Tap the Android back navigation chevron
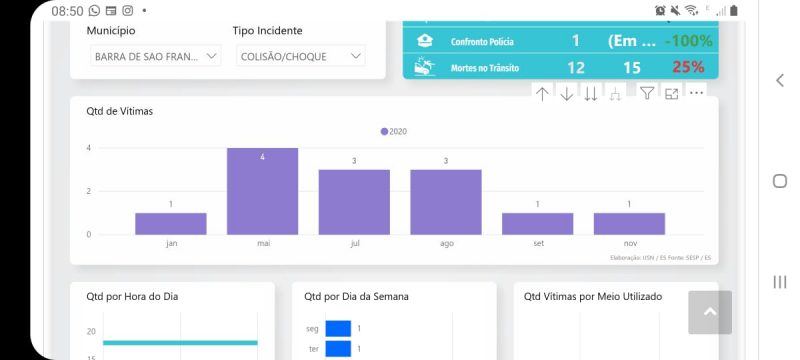The height and width of the screenshot is (360, 800). [x=780, y=80]
